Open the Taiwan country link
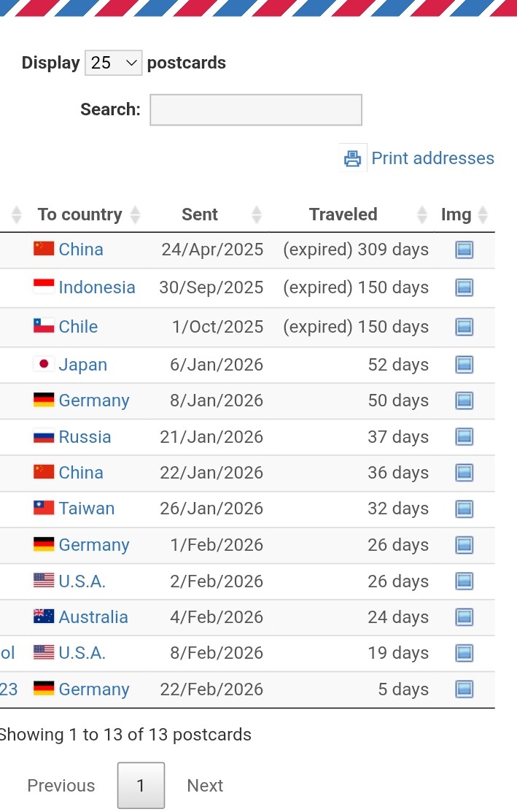 pos(87,509)
